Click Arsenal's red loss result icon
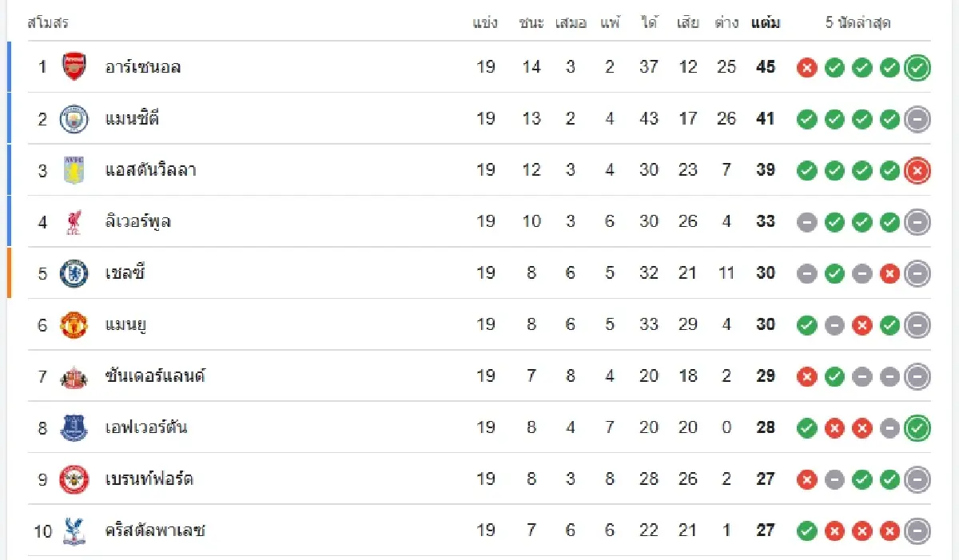The height and width of the screenshot is (560, 959). coord(807,68)
